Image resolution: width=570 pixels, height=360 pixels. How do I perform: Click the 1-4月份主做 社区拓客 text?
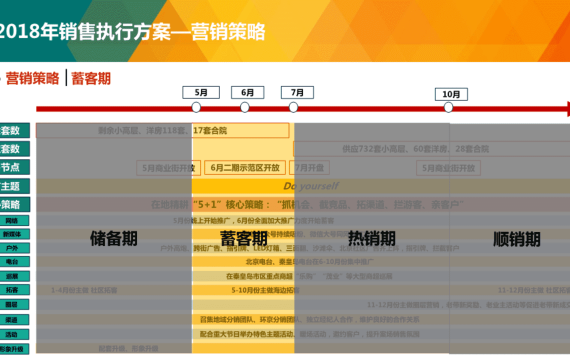(84, 290)
